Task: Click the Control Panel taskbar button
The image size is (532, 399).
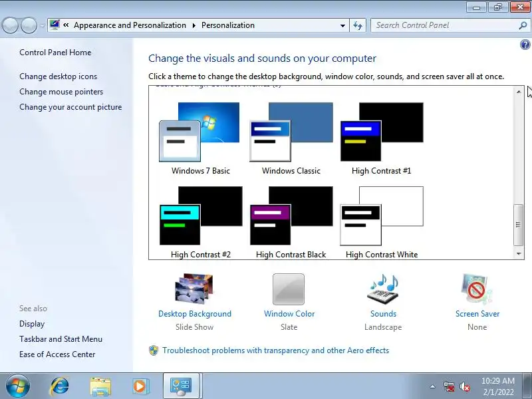Action: coord(182,386)
